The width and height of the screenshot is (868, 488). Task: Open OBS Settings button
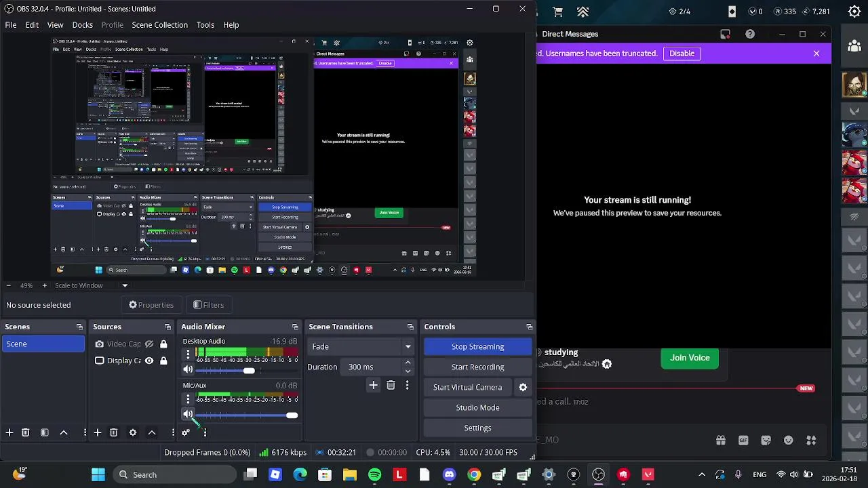[x=477, y=428]
